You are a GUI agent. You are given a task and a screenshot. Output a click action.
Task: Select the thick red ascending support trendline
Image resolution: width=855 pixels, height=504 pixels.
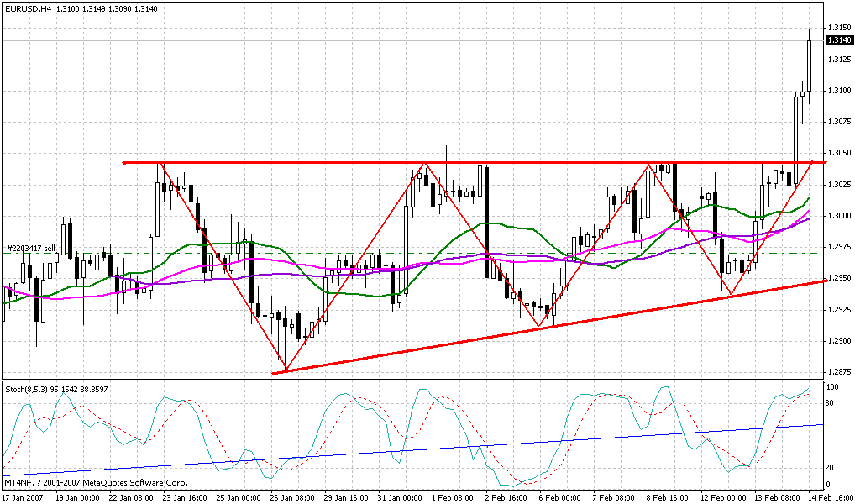pos(551,326)
